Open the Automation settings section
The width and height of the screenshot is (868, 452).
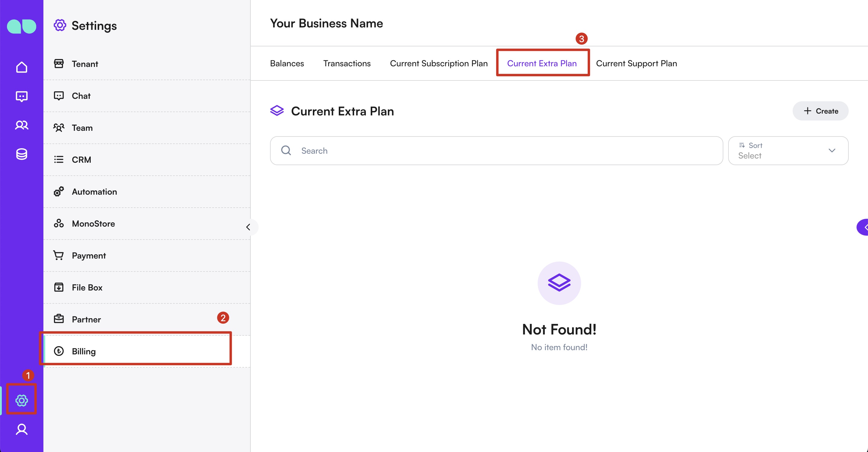94,192
